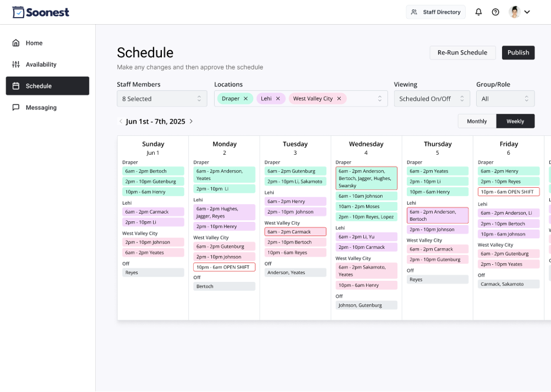Click Wednesday Off Johnson, Gutenburg entry

(367, 305)
